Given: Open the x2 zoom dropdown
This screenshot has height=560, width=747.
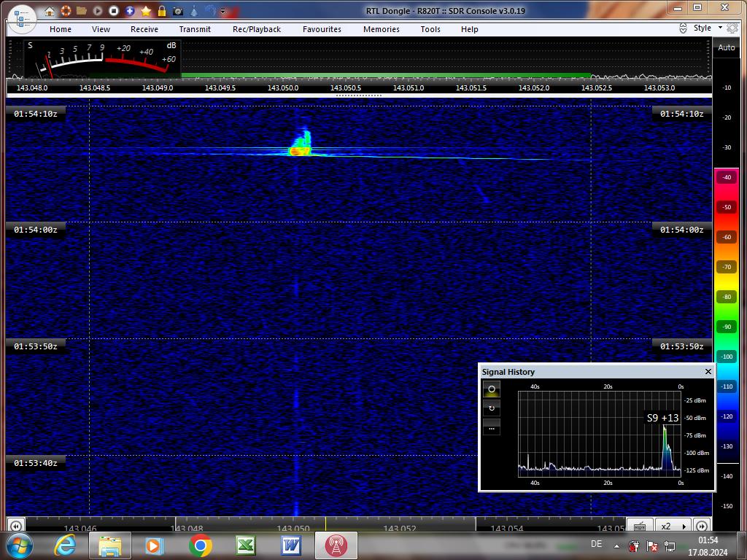Looking at the screenshot, I should coord(673,526).
